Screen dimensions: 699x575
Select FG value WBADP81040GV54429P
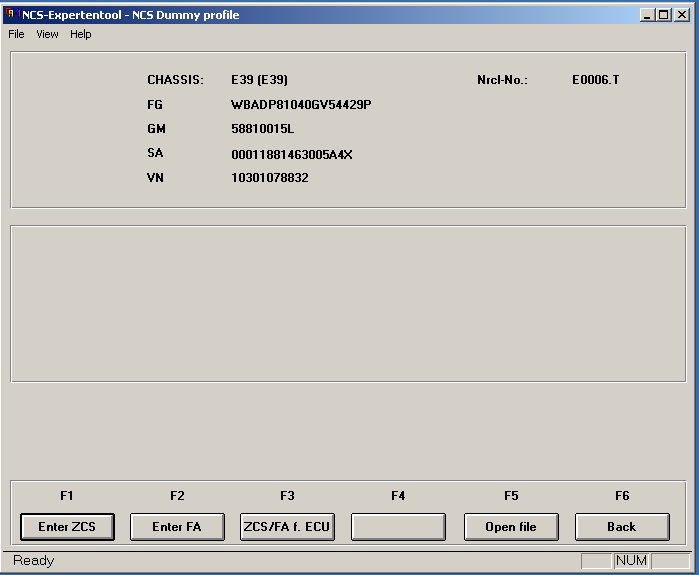301,105
